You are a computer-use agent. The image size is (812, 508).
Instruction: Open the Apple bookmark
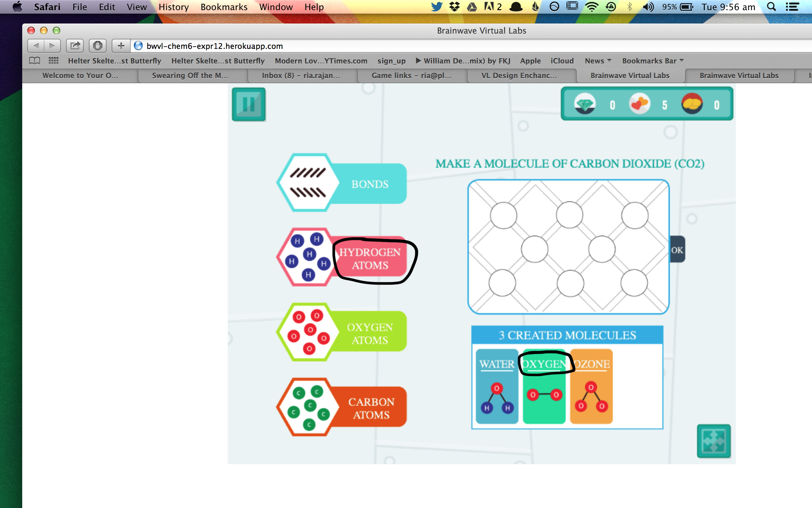click(530, 61)
